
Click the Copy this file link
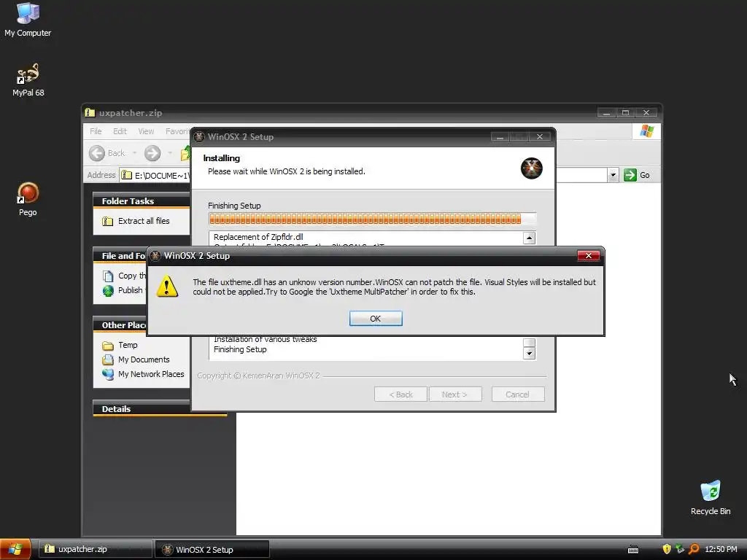(x=132, y=276)
